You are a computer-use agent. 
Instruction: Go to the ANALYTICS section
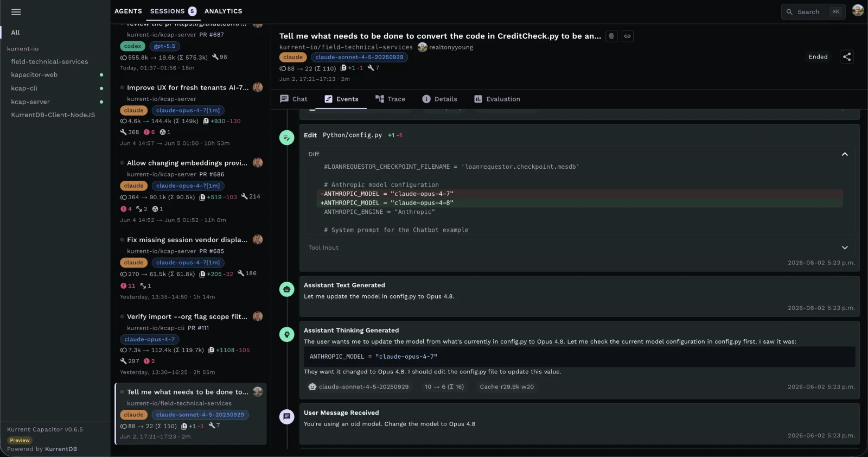click(x=224, y=11)
